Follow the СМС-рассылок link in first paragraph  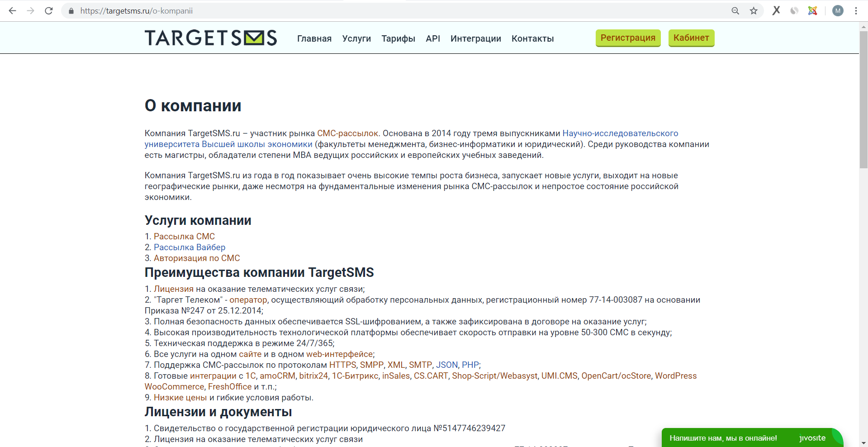click(x=347, y=133)
